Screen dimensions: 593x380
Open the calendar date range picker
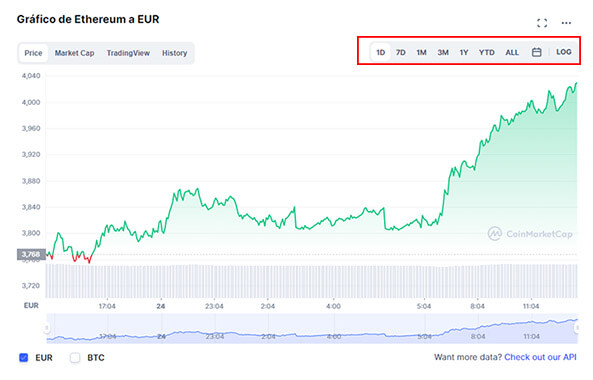coord(536,52)
